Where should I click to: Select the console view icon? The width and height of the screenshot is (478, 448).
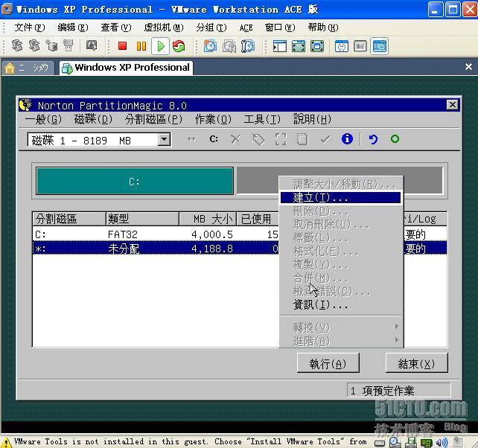380,46
